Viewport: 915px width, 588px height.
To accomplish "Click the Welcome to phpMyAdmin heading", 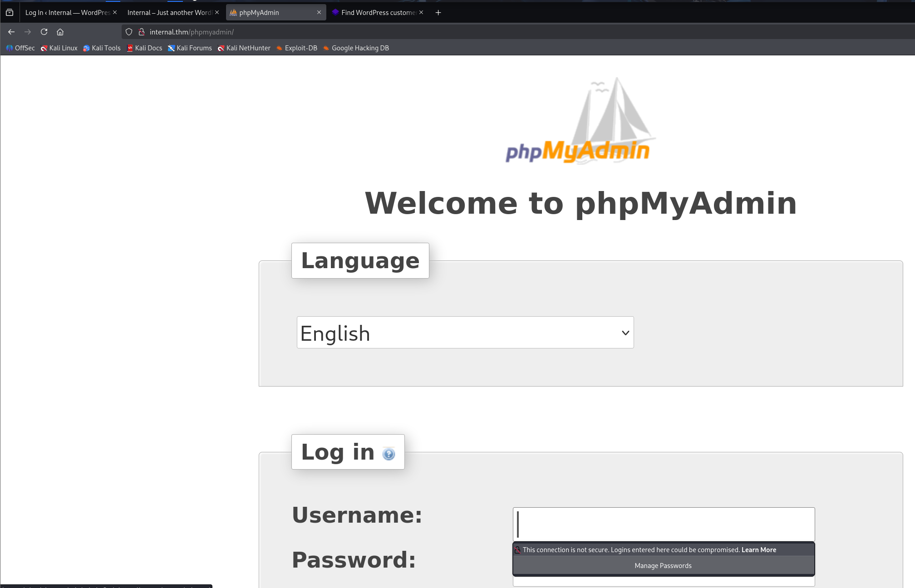I will click(x=581, y=203).
